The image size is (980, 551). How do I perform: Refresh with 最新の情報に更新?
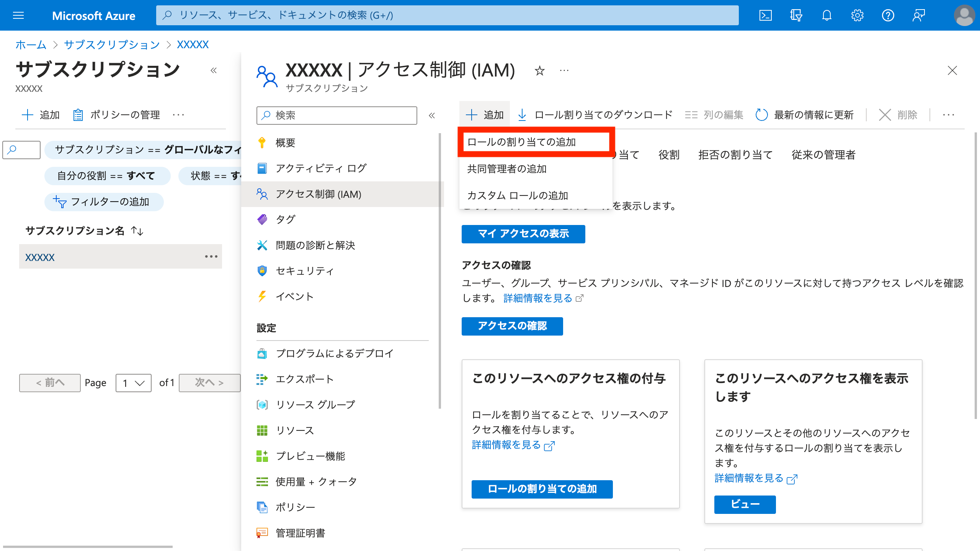[805, 115]
